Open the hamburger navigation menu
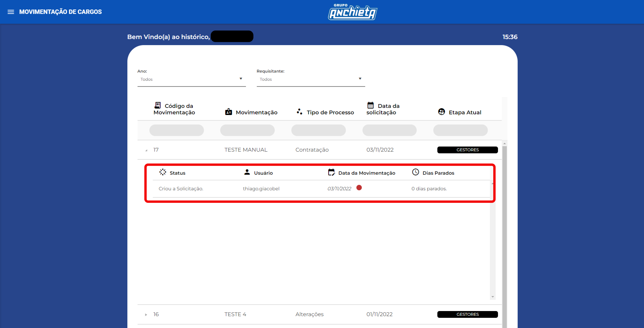The width and height of the screenshot is (644, 328). (11, 12)
